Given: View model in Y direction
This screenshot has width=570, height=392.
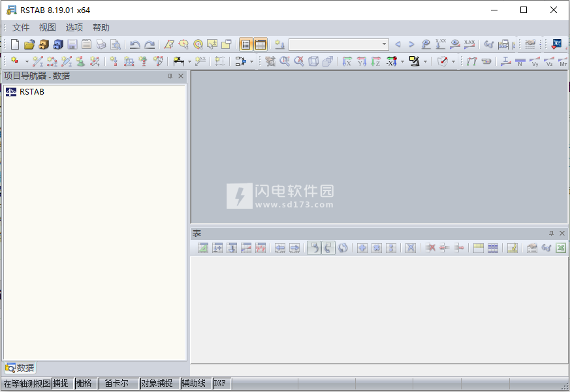Looking at the screenshot, I should [362, 61].
